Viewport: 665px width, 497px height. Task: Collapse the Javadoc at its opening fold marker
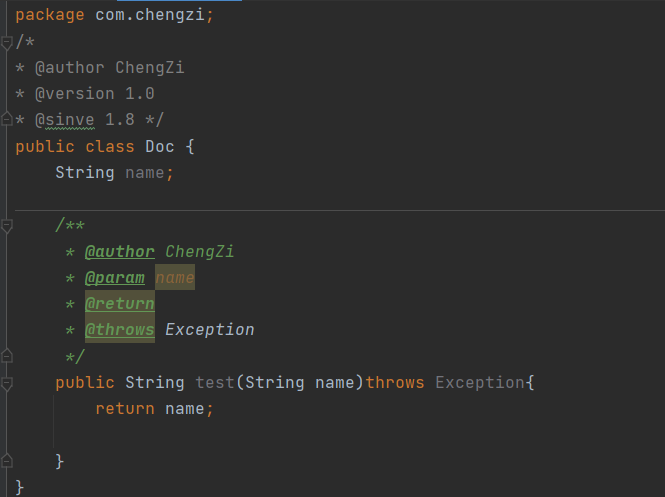pos(6,226)
